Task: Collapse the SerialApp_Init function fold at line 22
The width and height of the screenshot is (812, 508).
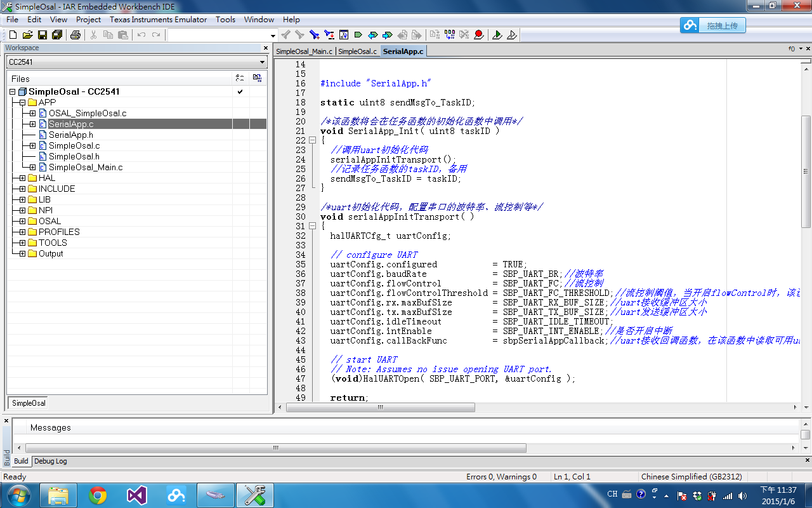Action: tap(311, 140)
